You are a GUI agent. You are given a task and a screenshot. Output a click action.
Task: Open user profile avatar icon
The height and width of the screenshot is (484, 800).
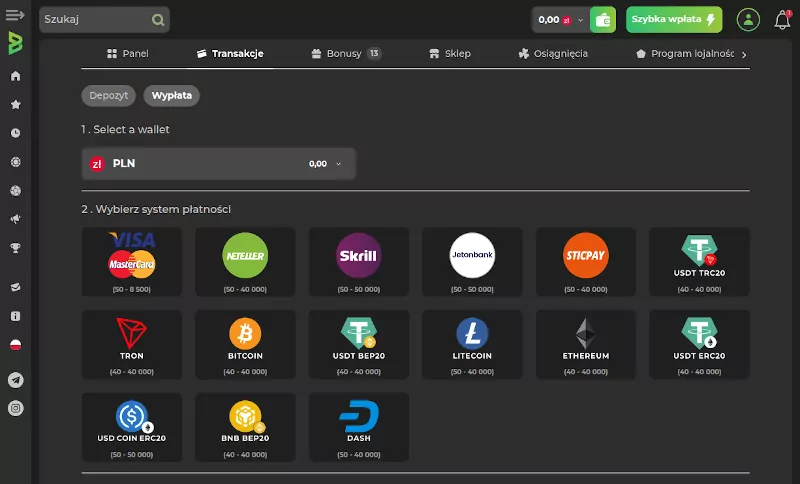coord(748,20)
